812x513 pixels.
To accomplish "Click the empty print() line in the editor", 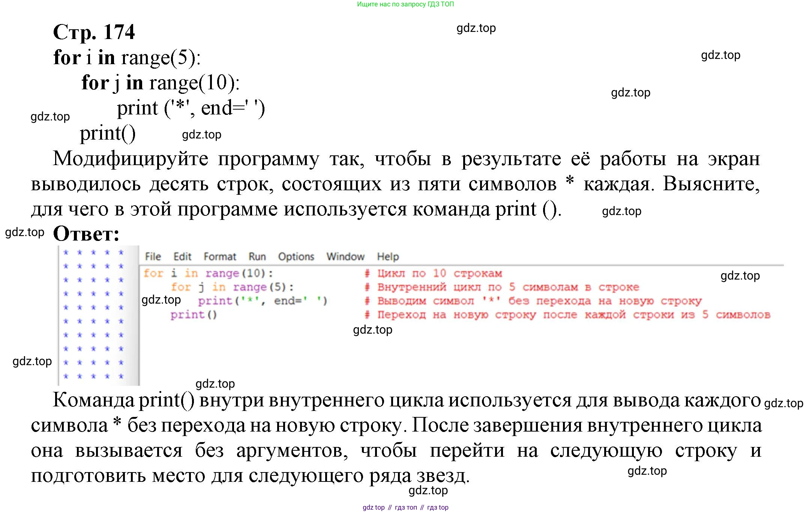I will tap(194, 314).
